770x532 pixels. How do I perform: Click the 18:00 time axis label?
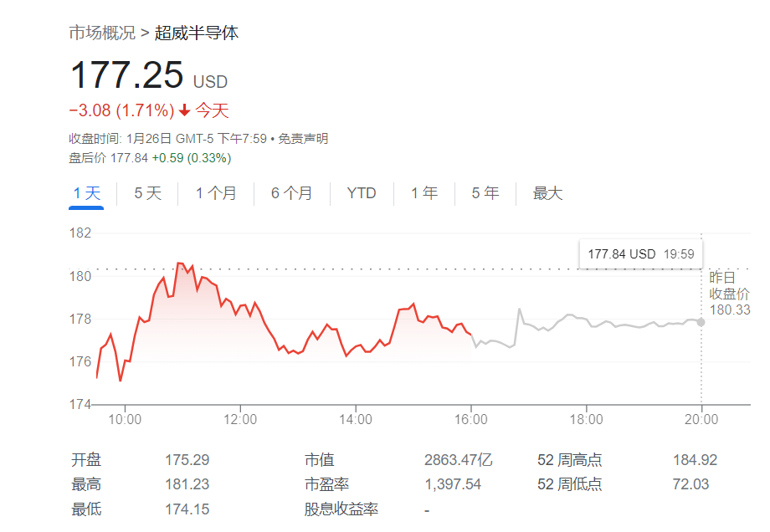pyautogui.click(x=587, y=420)
